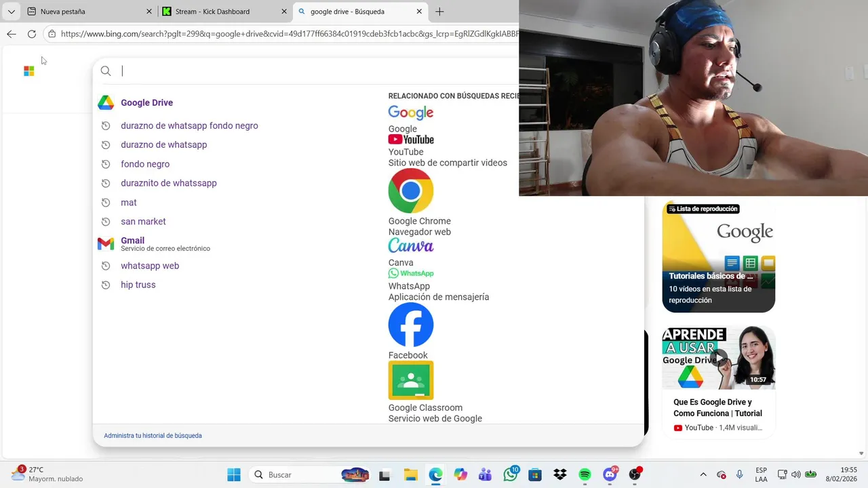
Task: Open OBS Studio from the taskbar
Action: coord(635,474)
